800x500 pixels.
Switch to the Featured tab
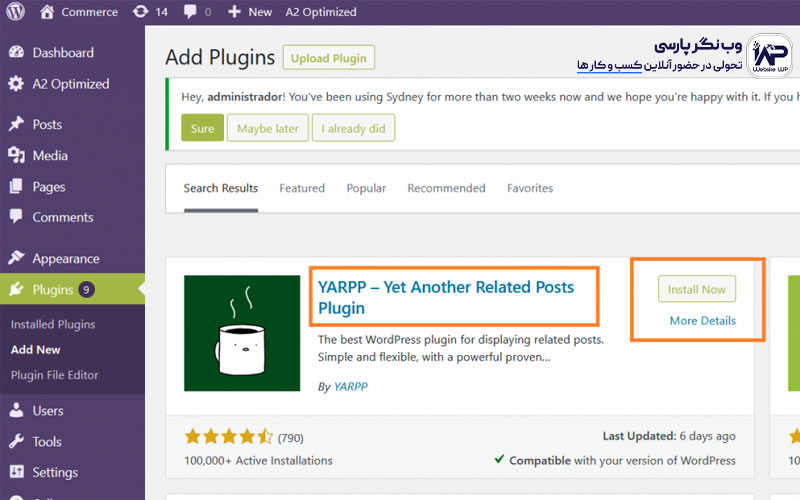[302, 188]
